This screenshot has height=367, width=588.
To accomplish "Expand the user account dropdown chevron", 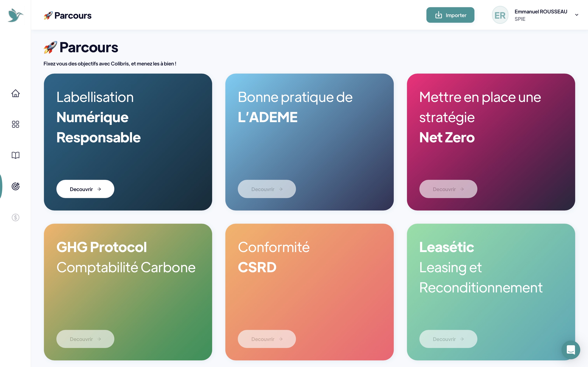I will tap(577, 15).
